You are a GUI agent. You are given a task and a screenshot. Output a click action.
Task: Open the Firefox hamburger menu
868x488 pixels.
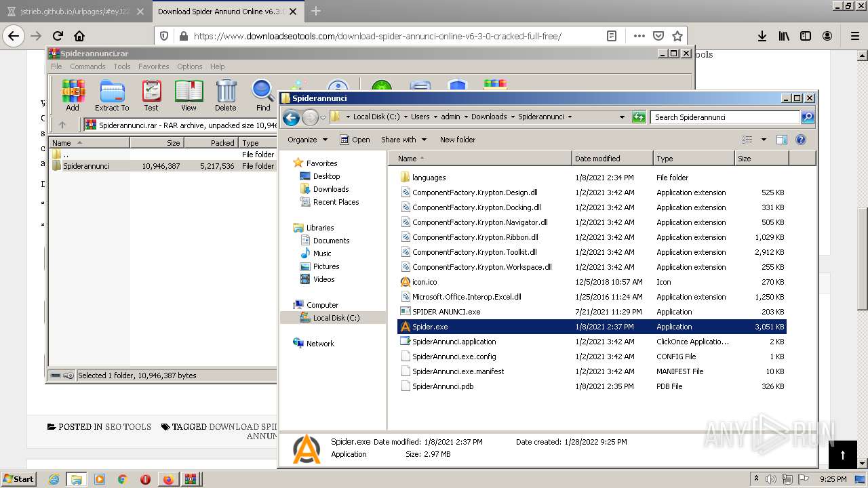(x=855, y=36)
